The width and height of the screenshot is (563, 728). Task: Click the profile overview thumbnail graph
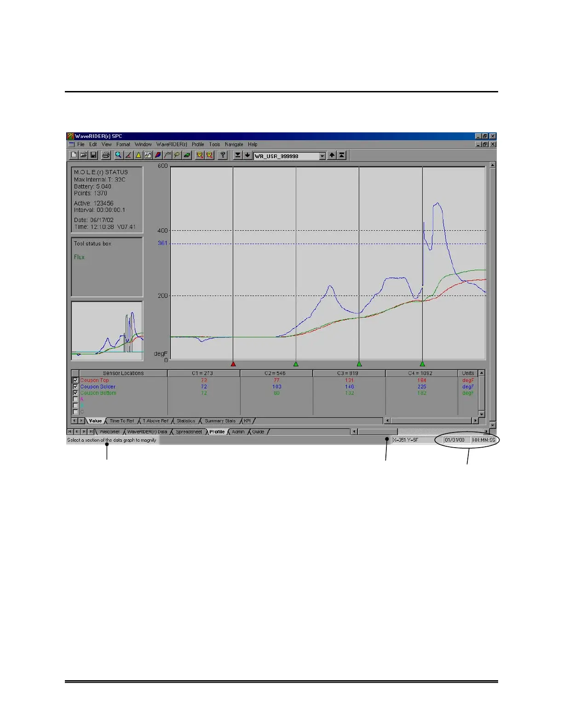tap(107, 331)
